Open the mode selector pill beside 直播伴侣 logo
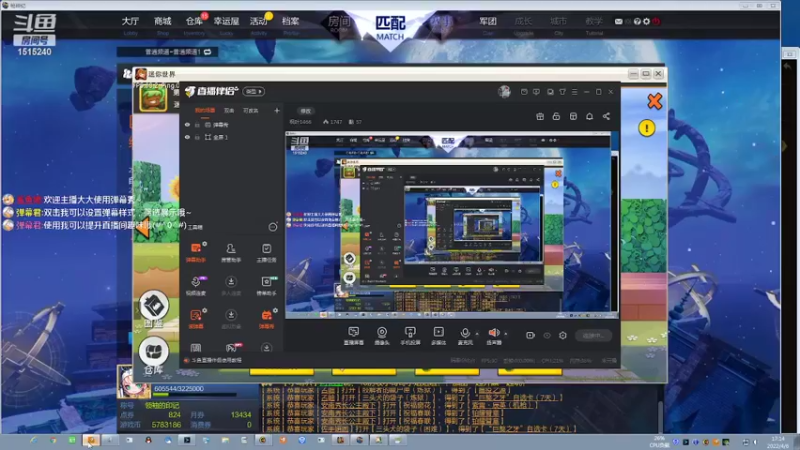The height and width of the screenshot is (450, 800). tap(254, 91)
